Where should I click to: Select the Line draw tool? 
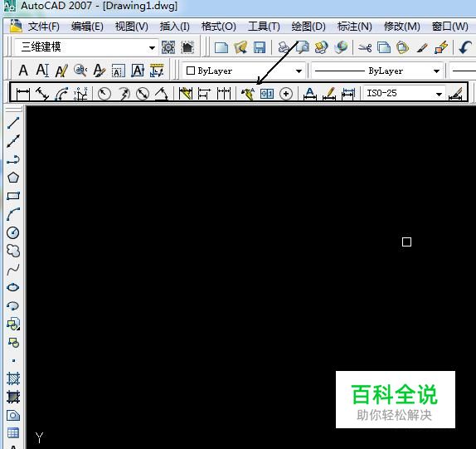click(x=13, y=123)
